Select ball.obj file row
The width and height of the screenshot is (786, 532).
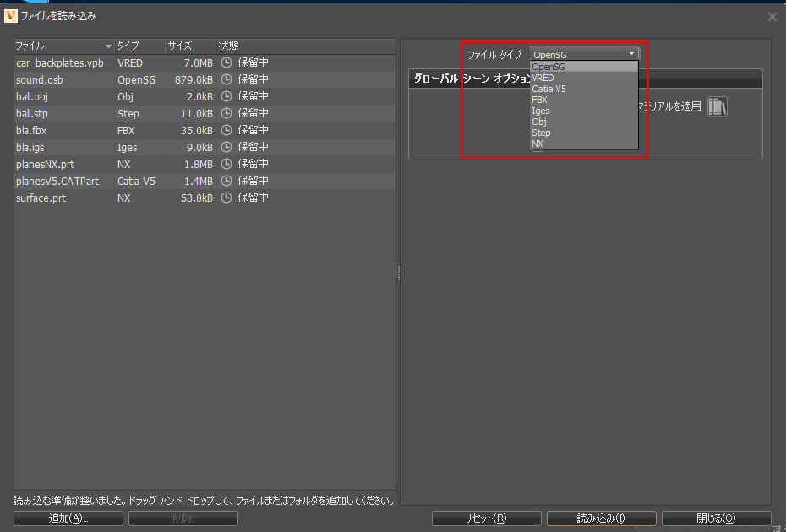coord(205,96)
